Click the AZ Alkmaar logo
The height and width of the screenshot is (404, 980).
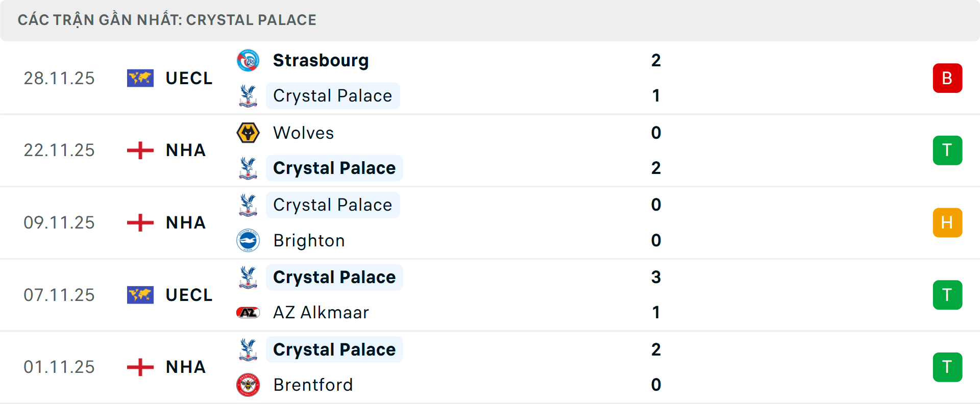tap(248, 312)
